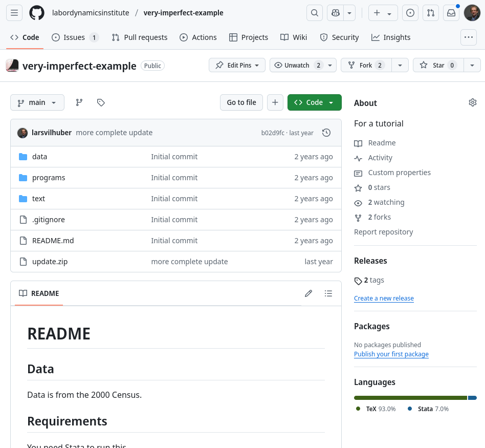Switch to the Issues tab
485x448 pixels.
click(74, 37)
